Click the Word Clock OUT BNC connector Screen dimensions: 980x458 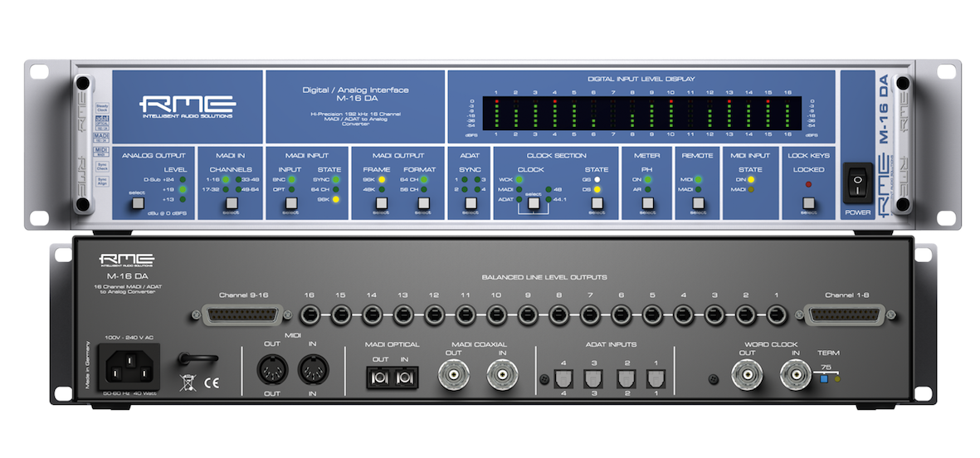coord(748,375)
